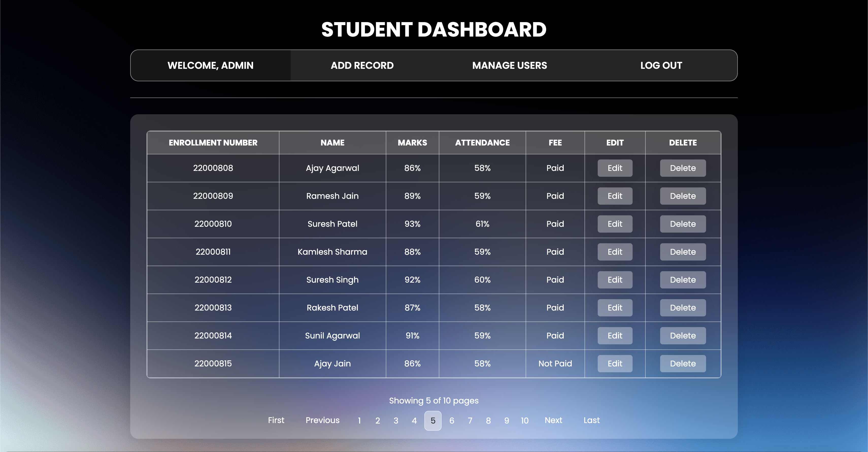
Task: Delete Ramesh Jain's record
Action: click(x=683, y=196)
